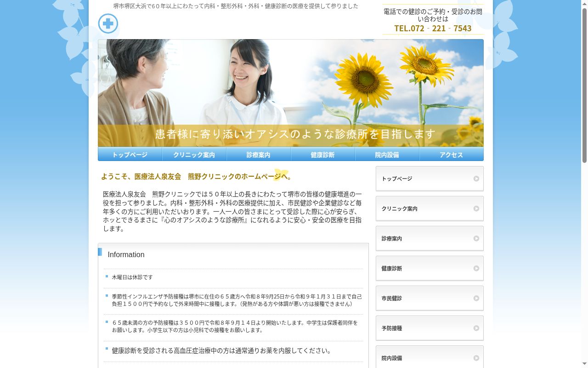Click the banner slogan 患者様に寄り添い
This screenshot has height=368, width=588.
[295, 134]
